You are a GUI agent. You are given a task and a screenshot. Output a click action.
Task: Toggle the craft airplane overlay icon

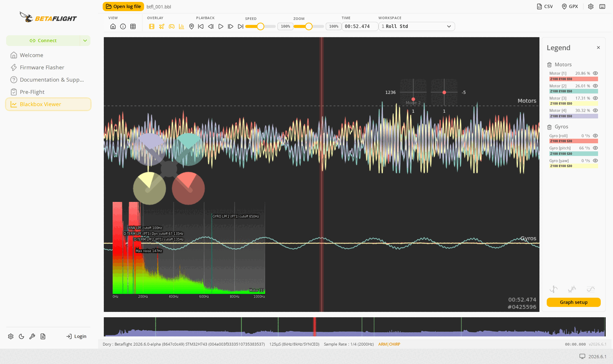point(162,26)
